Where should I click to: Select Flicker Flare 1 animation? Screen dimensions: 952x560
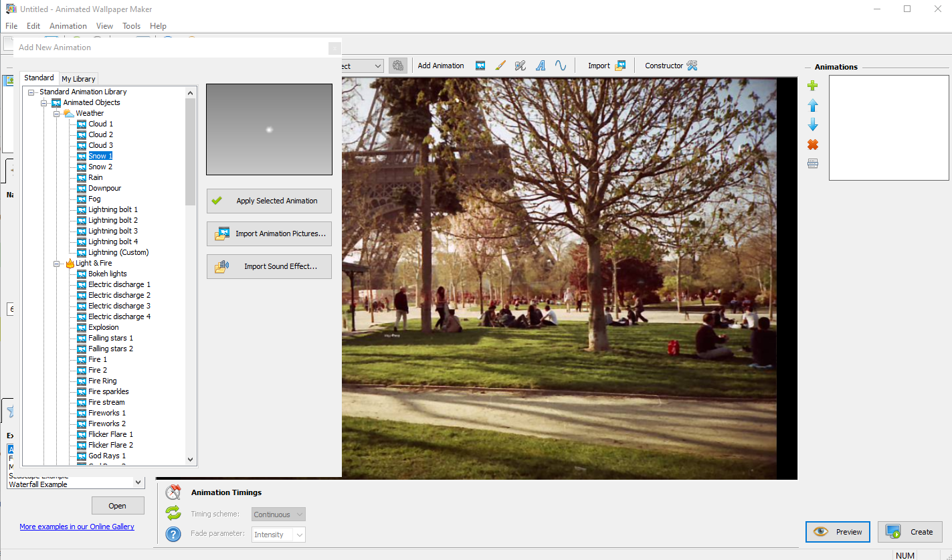[110, 434]
